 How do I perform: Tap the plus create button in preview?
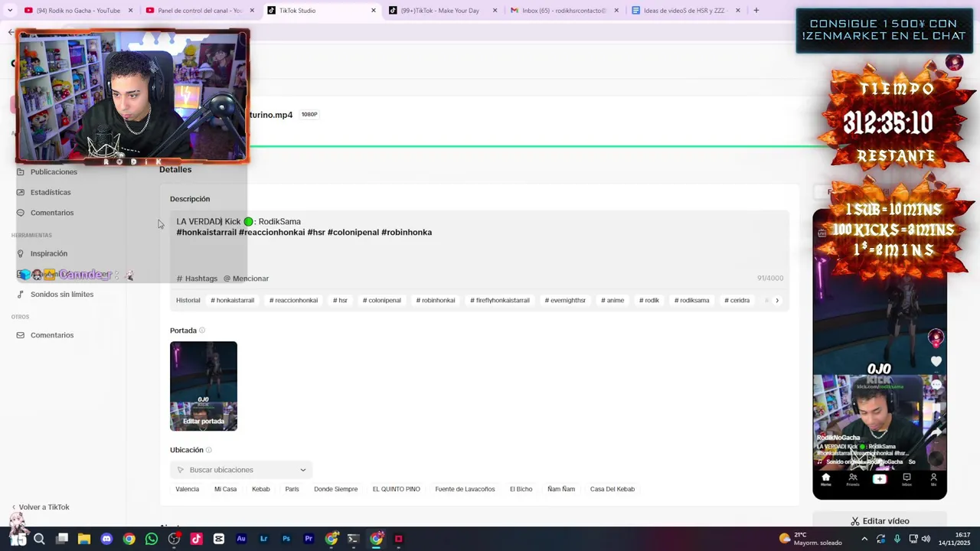pyautogui.click(x=880, y=479)
